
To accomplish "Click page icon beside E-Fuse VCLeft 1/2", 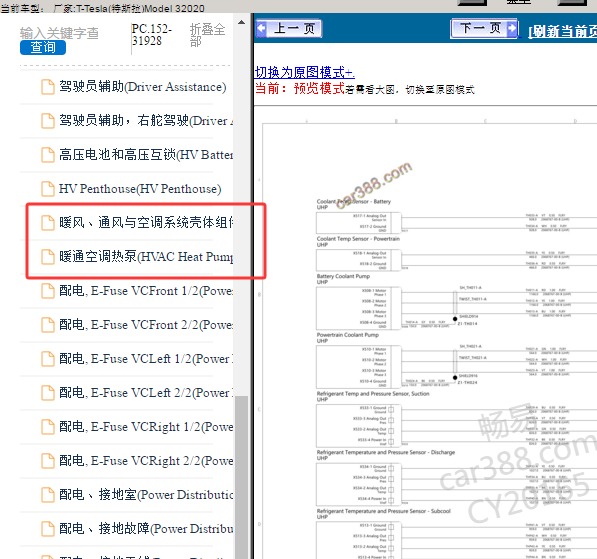I will click(x=48, y=359).
